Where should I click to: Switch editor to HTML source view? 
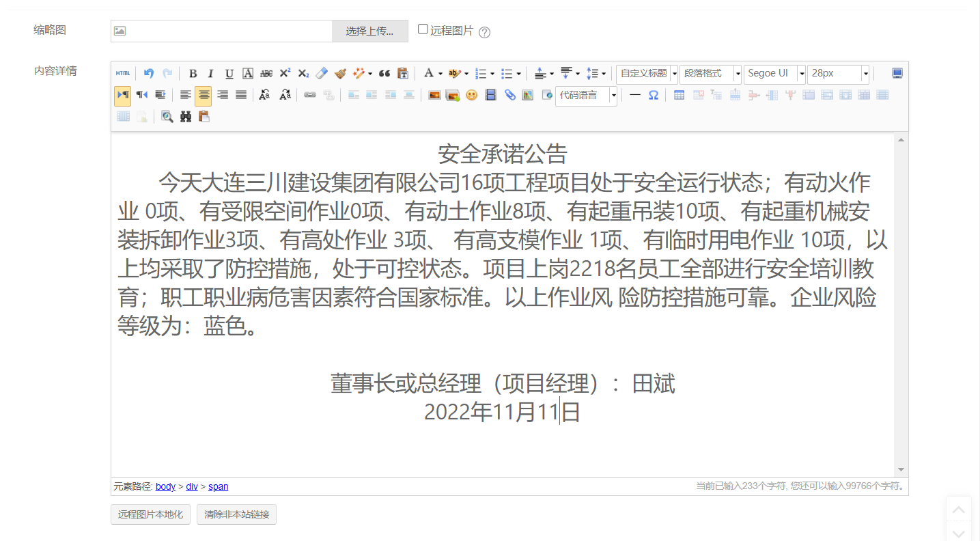click(x=123, y=74)
